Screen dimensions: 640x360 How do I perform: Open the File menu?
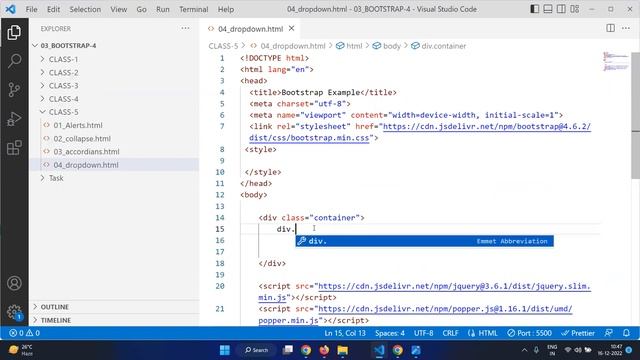coord(31,9)
